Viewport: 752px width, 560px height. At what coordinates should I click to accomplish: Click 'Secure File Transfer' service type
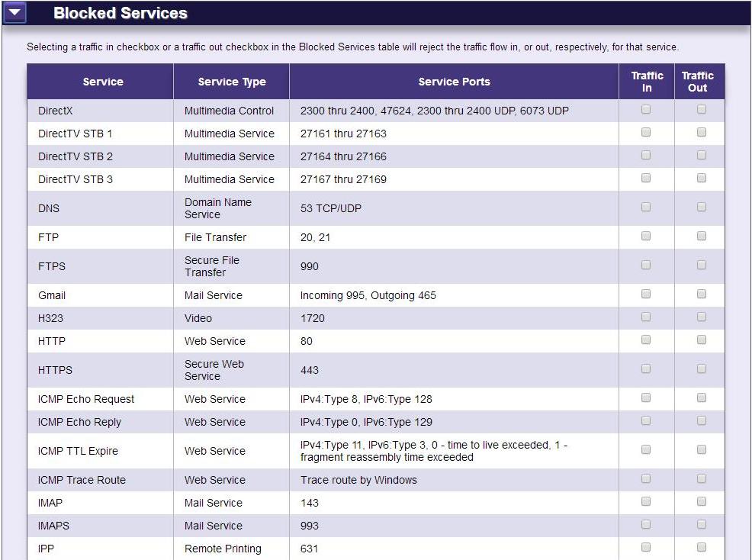(x=212, y=266)
